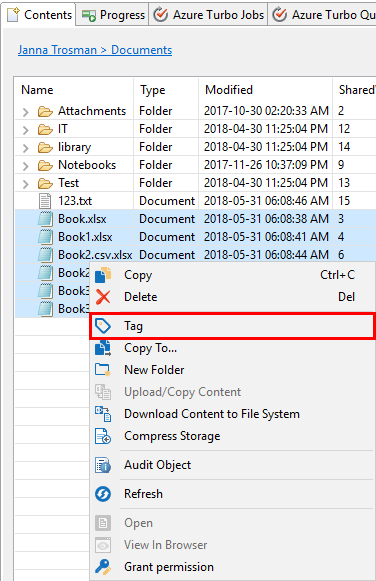Click the Download Content to File System icon
The width and height of the screenshot is (376, 581).
click(x=103, y=414)
